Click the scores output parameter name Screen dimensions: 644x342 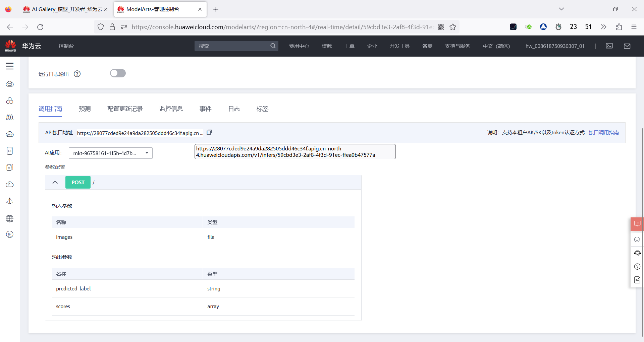tap(63, 306)
